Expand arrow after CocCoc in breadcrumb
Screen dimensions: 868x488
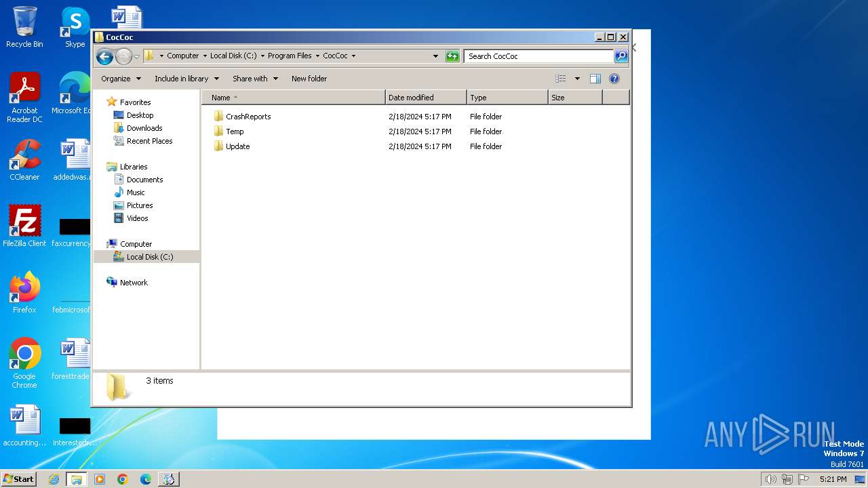[353, 56]
